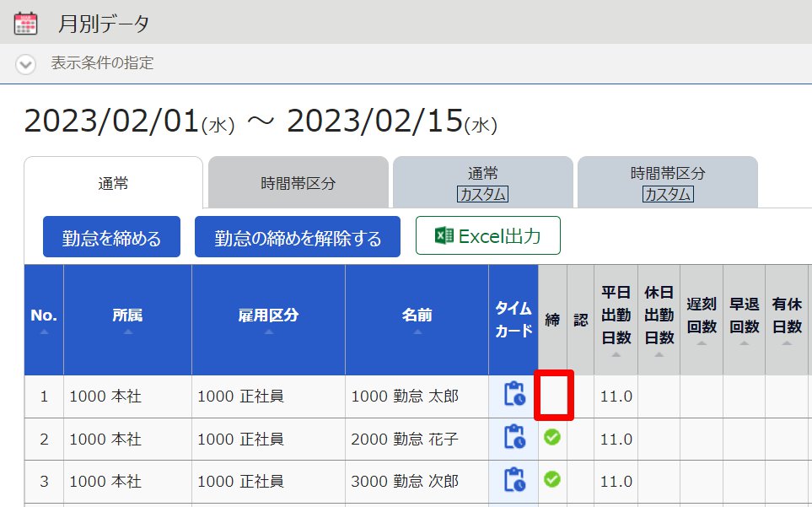The height and width of the screenshot is (507, 812).
Task: Open timecard icon for 勤怠 太郎
Action: click(x=514, y=394)
